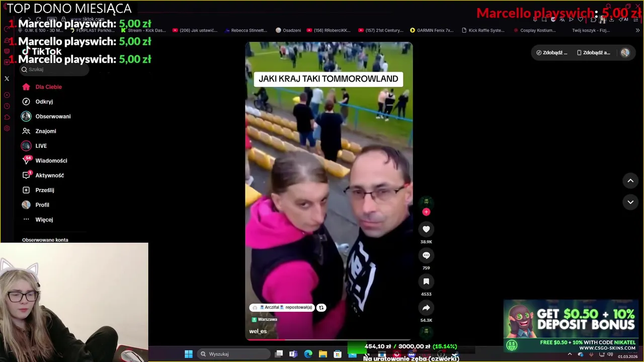Click the Obserwowane konta heading
Screen dimensions: 644x362
click(x=45, y=240)
